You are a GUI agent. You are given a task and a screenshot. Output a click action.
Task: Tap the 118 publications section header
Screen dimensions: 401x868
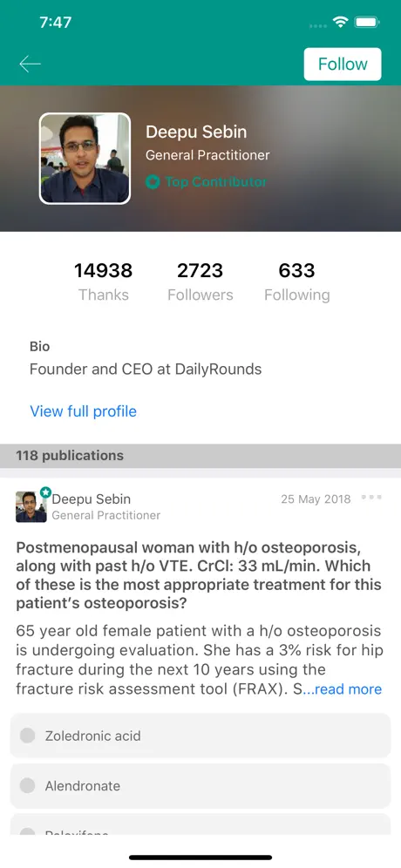tap(200, 456)
